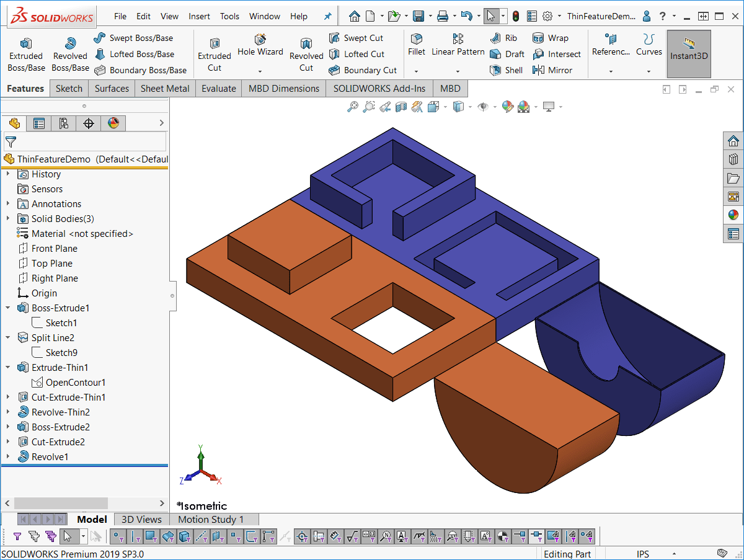Select the Front Plane in the tree
The width and height of the screenshot is (744, 560).
pyautogui.click(x=48, y=249)
